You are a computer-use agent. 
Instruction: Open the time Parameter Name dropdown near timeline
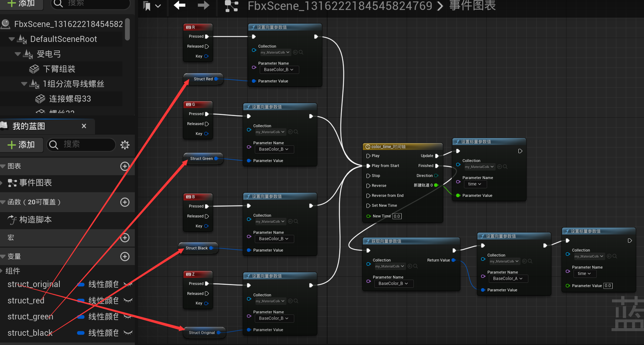[475, 184]
